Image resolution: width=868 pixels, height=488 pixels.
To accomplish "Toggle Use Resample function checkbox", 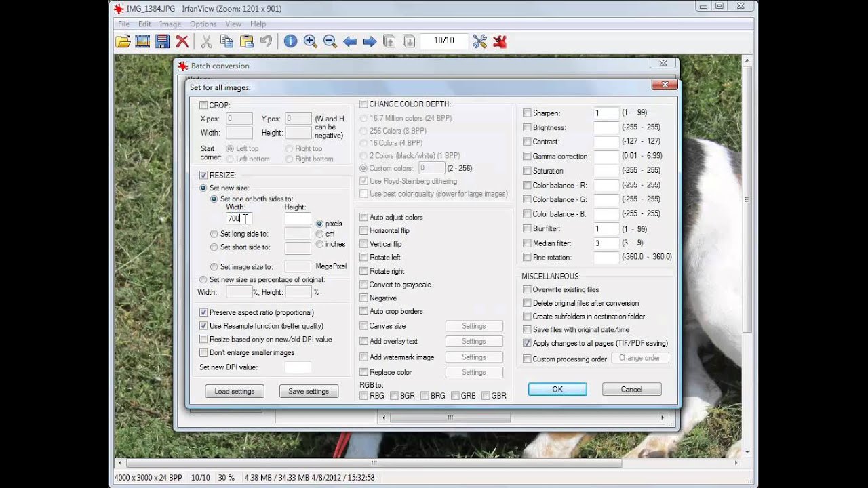I will pos(203,326).
